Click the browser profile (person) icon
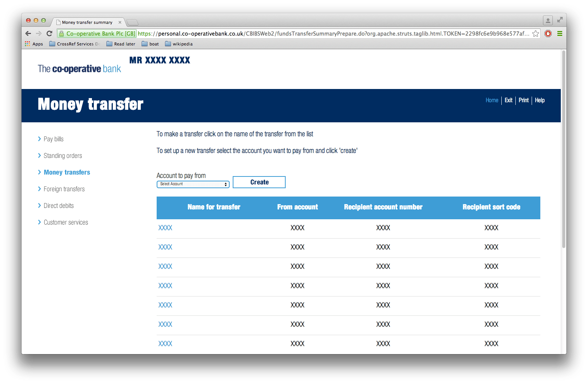The height and width of the screenshot is (384, 588). coord(548,20)
